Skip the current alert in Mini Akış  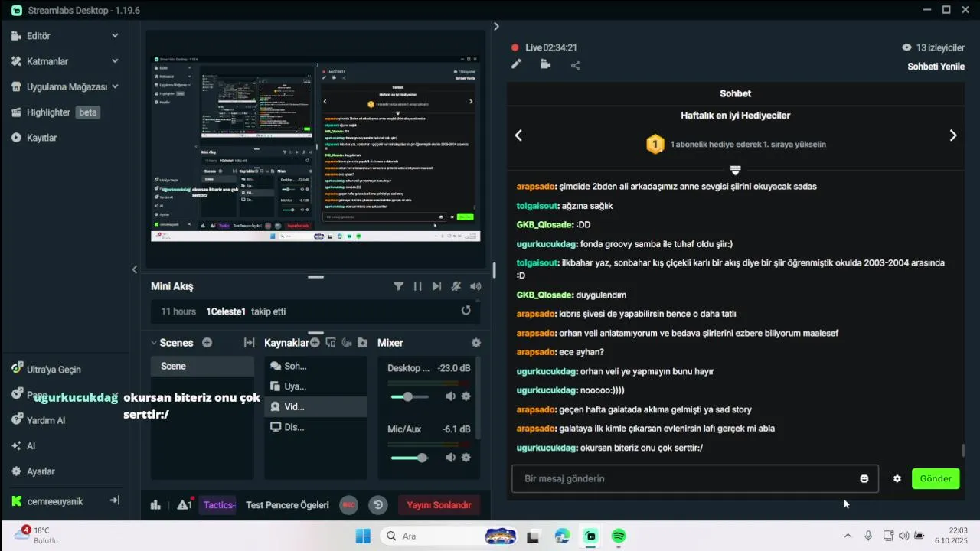(x=436, y=286)
